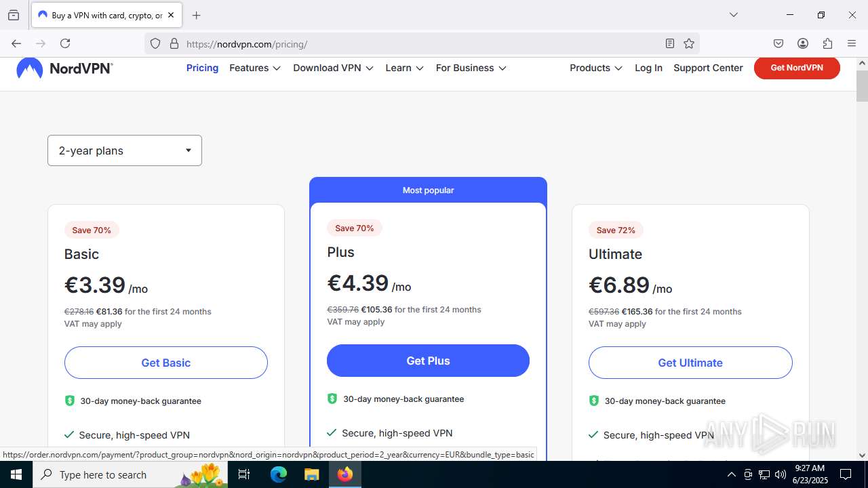Open the list all tabs chevron
The image size is (868, 488).
(733, 15)
